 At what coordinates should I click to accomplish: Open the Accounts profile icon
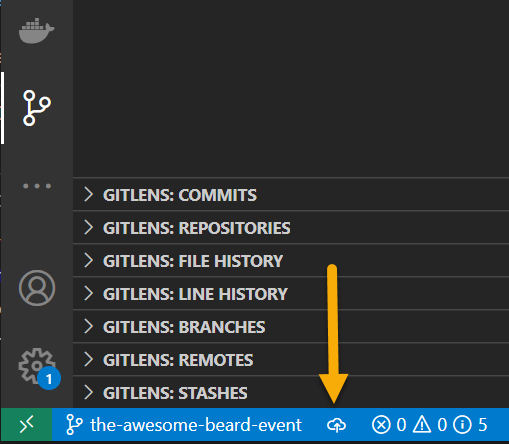click(x=37, y=288)
